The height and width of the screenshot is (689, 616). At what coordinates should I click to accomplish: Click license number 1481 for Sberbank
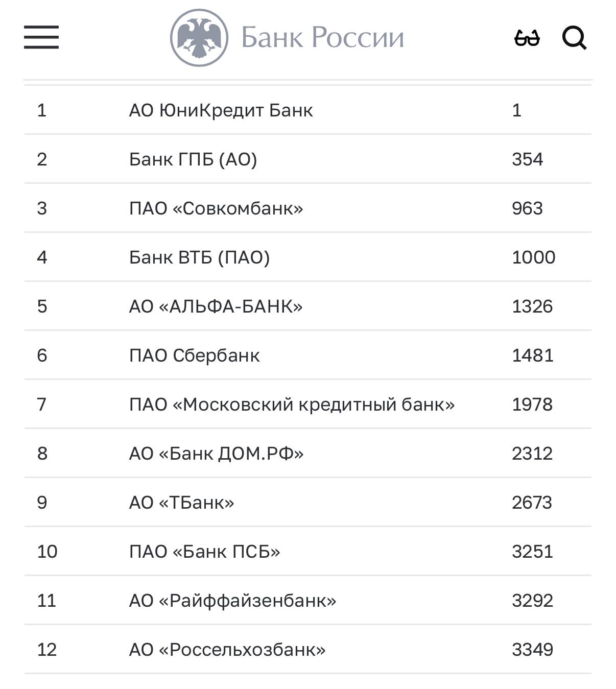pyautogui.click(x=532, y=355)
